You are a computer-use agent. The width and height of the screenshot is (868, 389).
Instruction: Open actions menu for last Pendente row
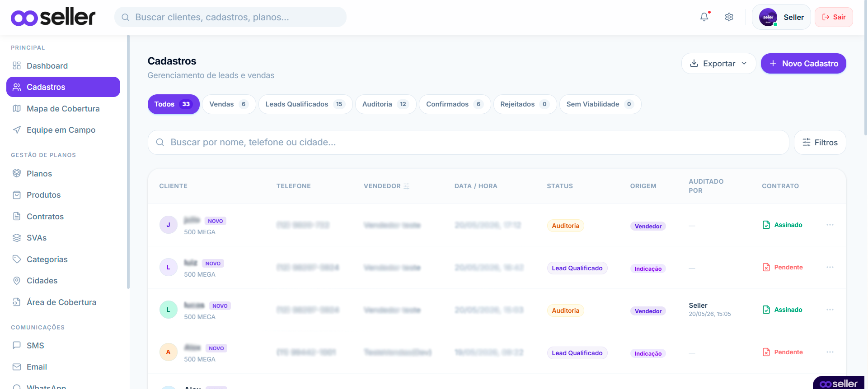[x=830, y=352]
